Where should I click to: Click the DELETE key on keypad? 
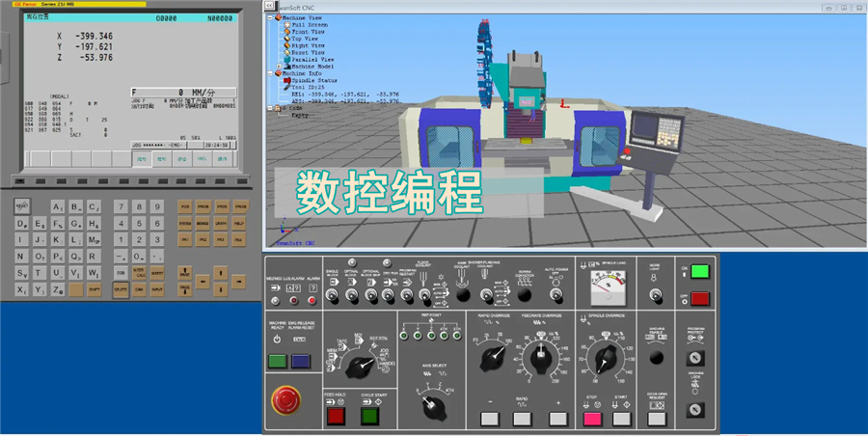click(121, 289)
